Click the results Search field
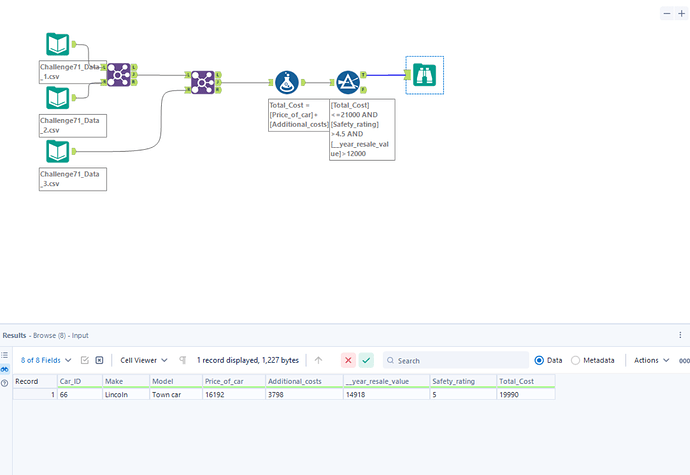The height and width of the screenshot is (475, 690). (456, 360)
